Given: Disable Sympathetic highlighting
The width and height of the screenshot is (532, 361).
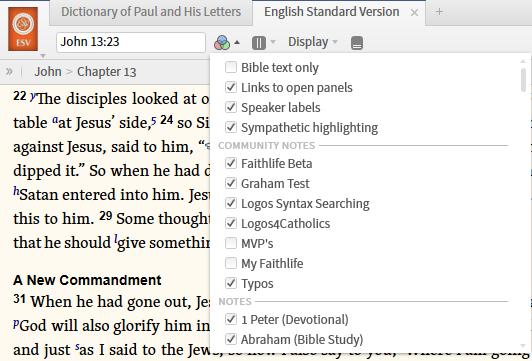Looking at the screenshot, I should pos(231,127).
